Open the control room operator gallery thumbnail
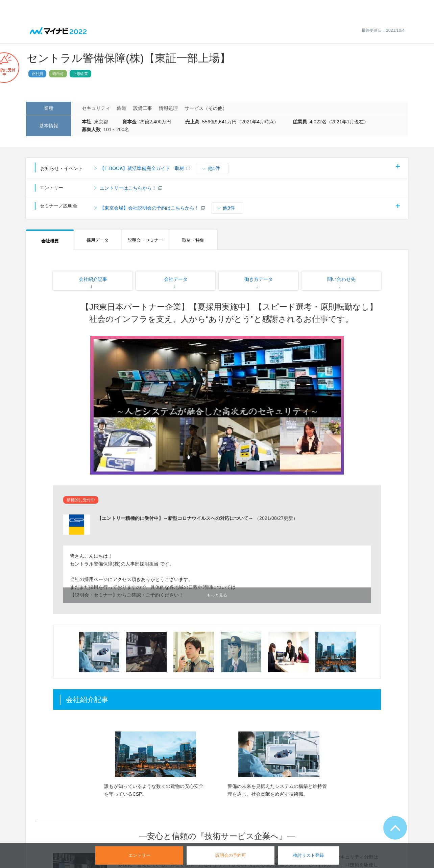Viewport: 434px width, 868px height. 146,652
